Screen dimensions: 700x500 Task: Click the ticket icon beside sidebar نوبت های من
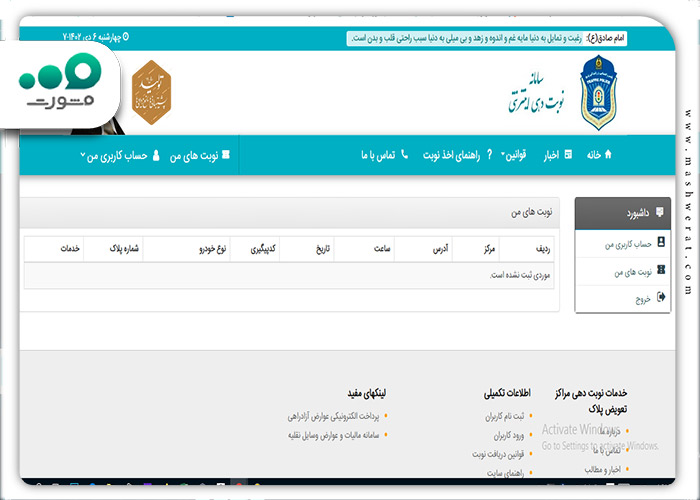point(661,270)
